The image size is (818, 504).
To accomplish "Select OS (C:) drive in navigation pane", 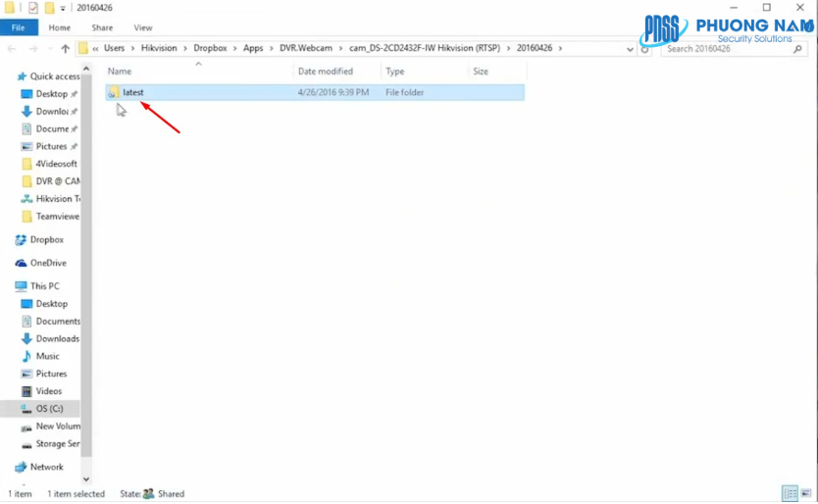I will tap(49, 408).
